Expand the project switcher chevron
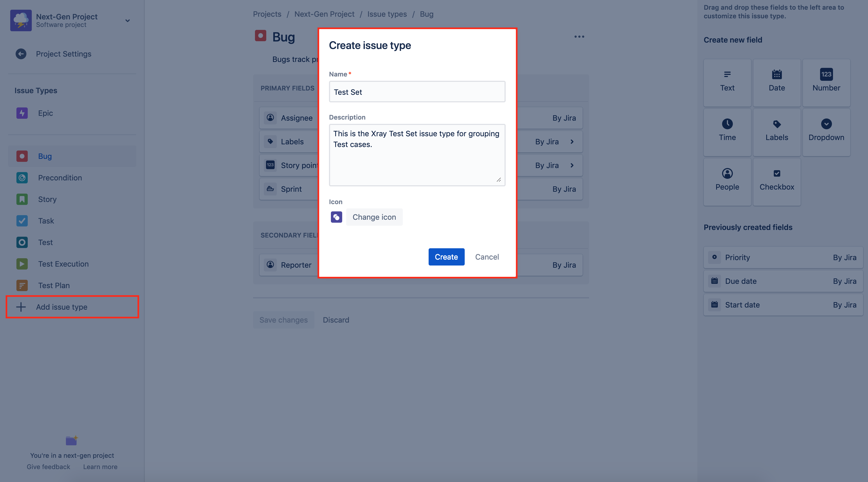This screenshot has width=868, height=482. 127,20
